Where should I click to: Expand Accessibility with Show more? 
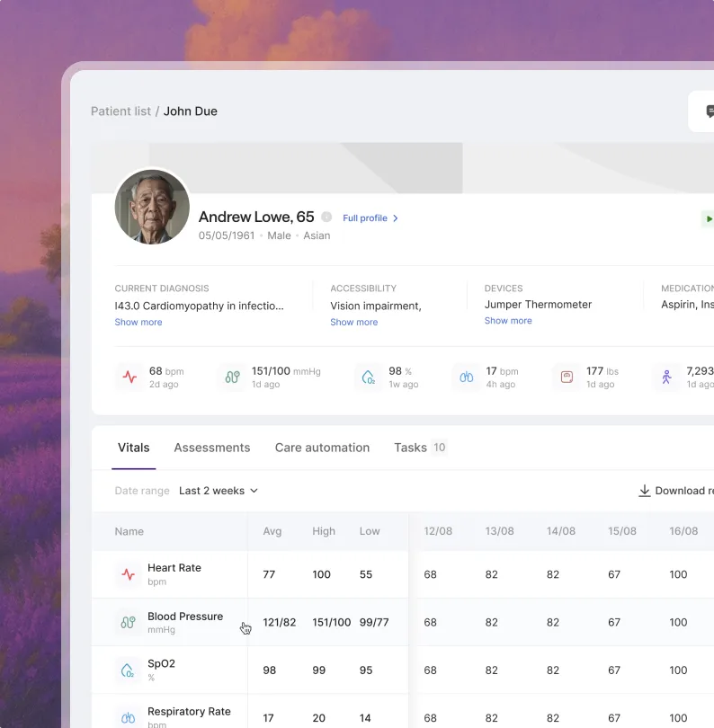coord(354,323)
